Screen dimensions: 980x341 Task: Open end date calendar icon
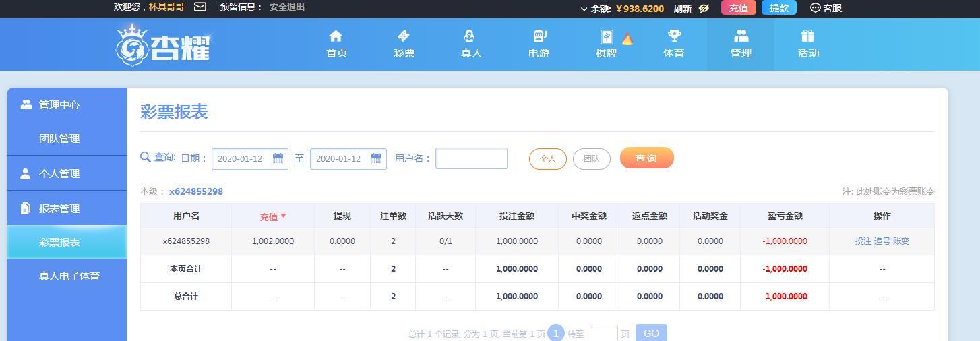pos(376,158)
